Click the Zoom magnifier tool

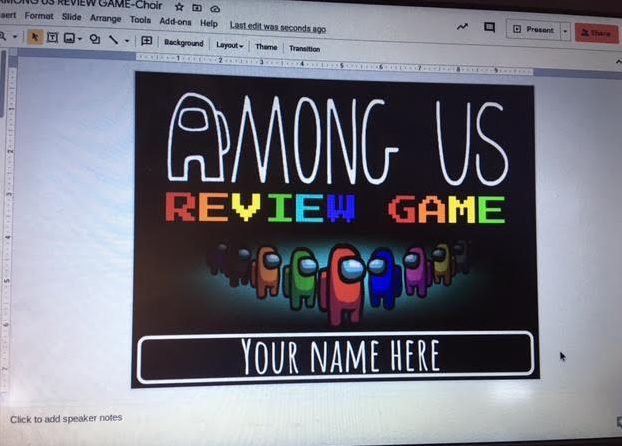(x=3, y=36)
